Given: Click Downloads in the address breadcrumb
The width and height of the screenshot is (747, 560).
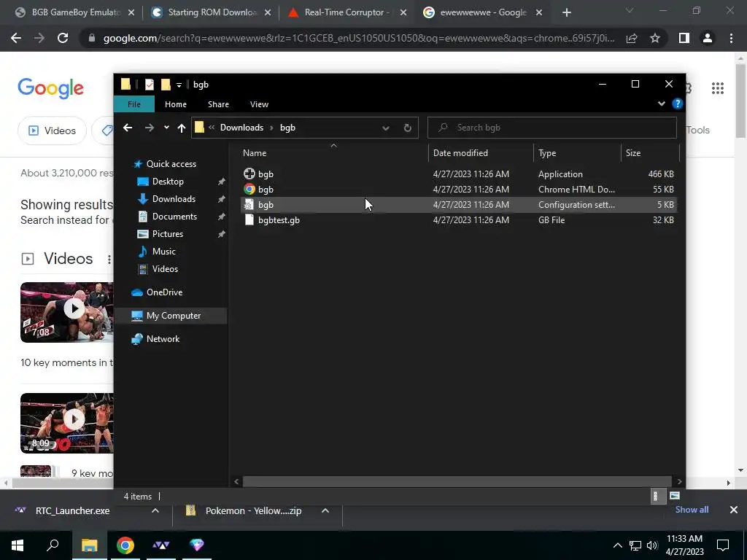Looking at the screenshot, I should coord(241,128).
